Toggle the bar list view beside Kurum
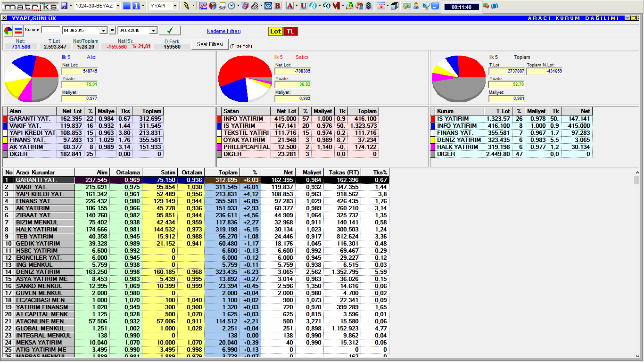Viewport: 644px width, 362px height. (x=18, y=31)
